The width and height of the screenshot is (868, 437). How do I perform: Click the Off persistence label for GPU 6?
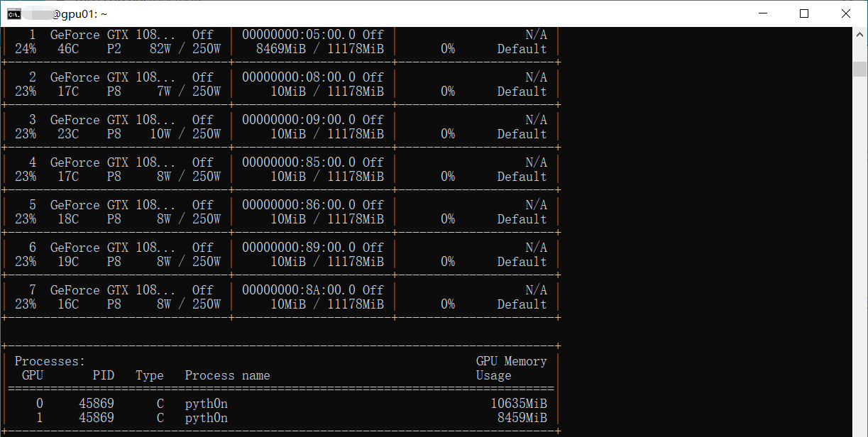202,247
